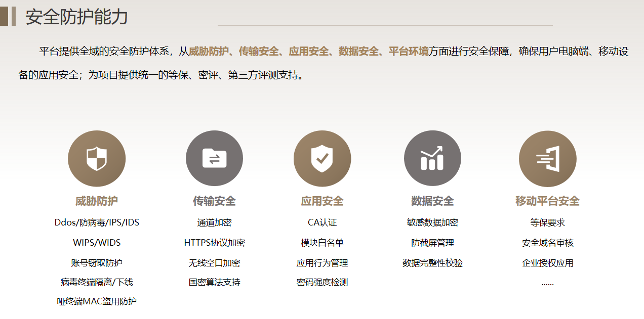Click the ellipsis under 企业授权应用
Screen dimensions: 644x319
point(547,284)
